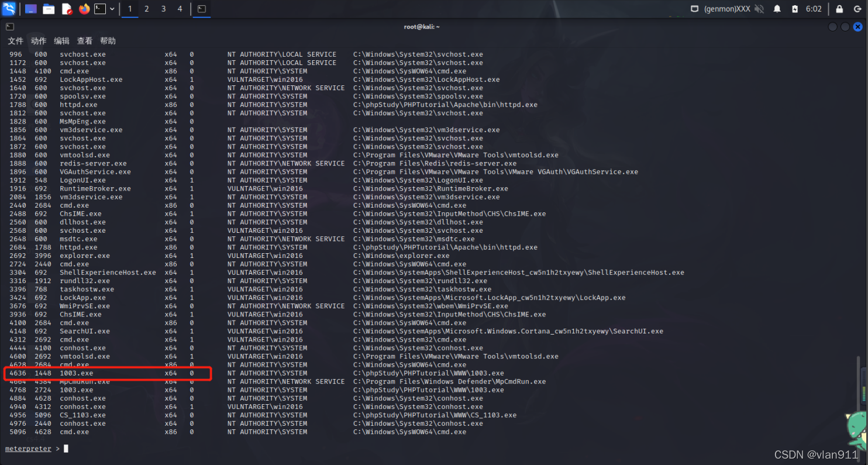The height and width of the screenshot is (465, 868).
Task: Maximize the terminal window
Action: [x=845, y=27]
